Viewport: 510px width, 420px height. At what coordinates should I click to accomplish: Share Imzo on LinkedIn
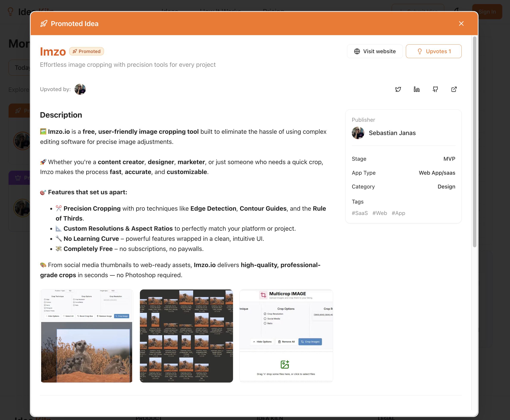416,89
